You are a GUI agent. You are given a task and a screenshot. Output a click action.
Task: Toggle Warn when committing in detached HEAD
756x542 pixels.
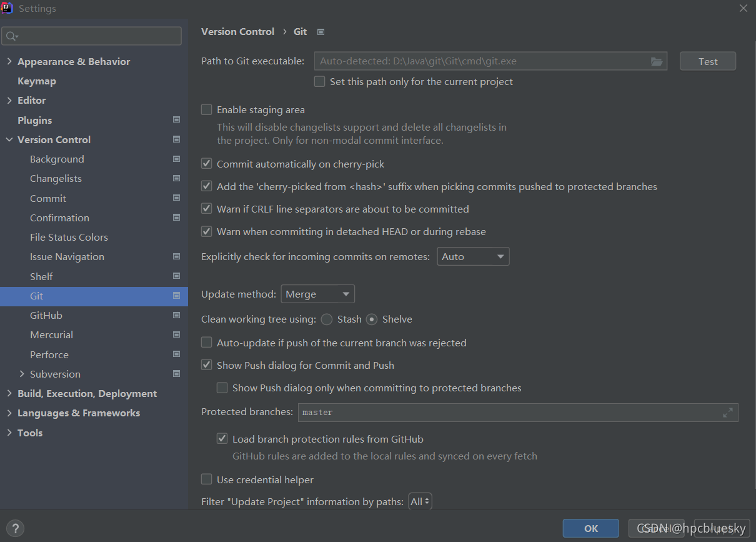206,231
